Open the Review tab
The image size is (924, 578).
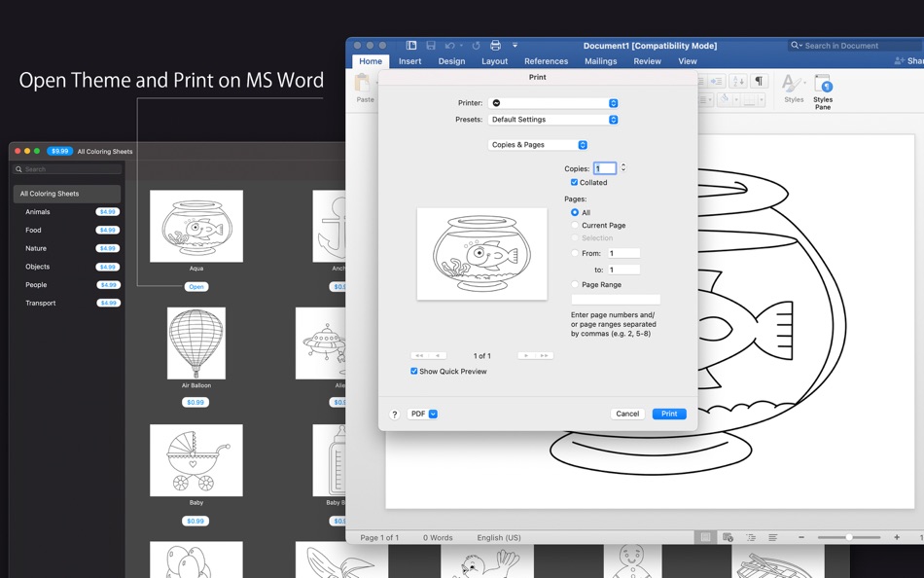[x=647, y=61]
